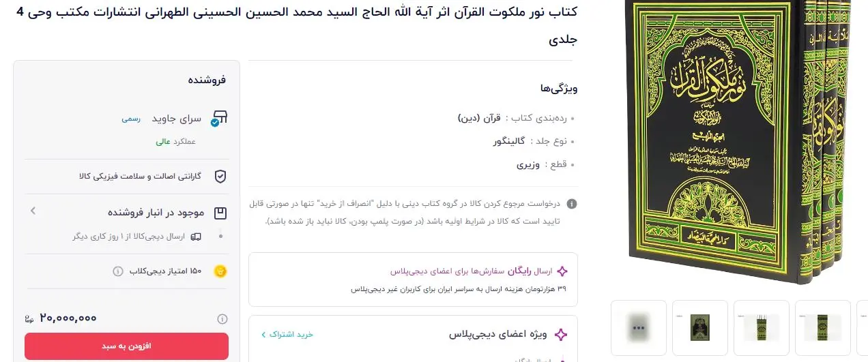This screenshot has width=868, height=362.
Task: Click the warehouse stock box icon
Action: tap(220, 213)
